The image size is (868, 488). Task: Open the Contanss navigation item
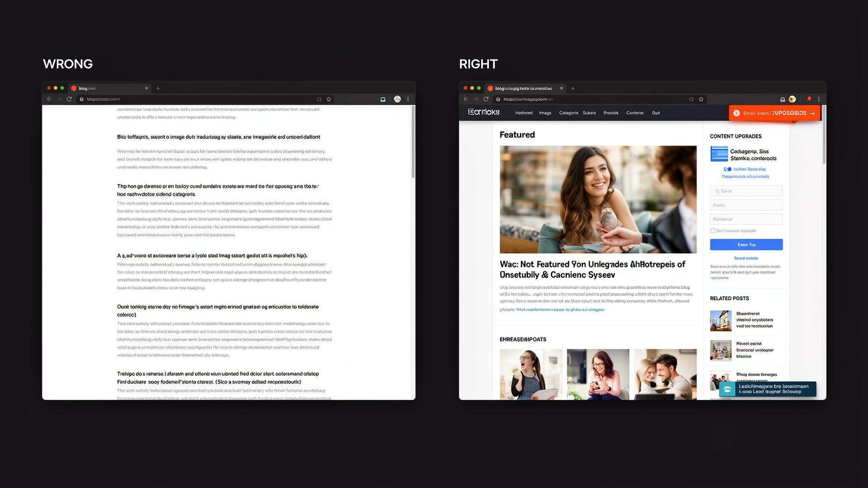[635, 113]
